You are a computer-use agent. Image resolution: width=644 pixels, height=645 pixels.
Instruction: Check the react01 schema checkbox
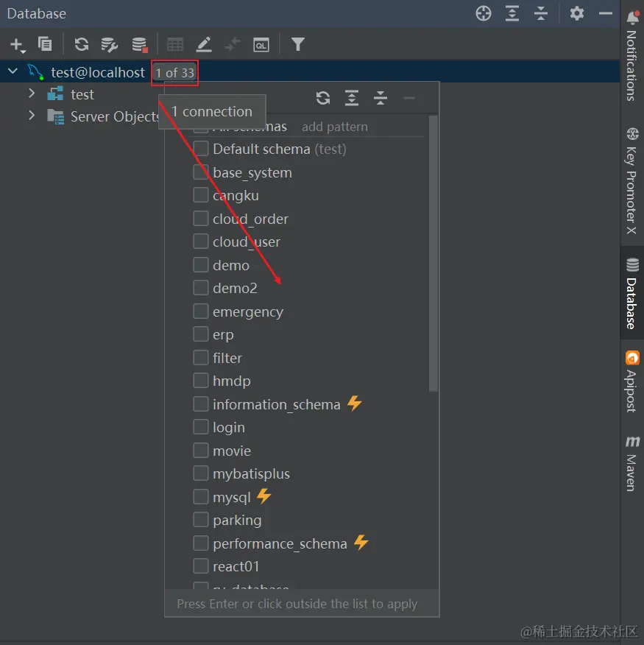coord(201,566)
